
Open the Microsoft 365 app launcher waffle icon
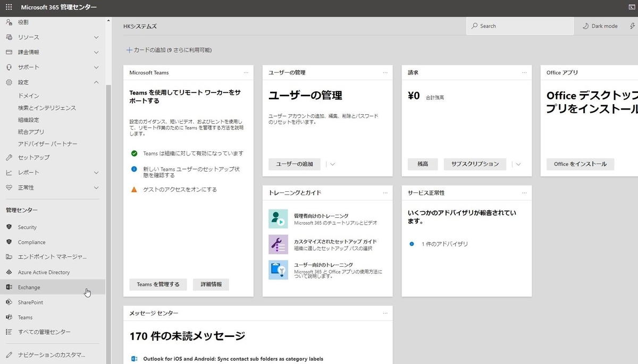8,7
